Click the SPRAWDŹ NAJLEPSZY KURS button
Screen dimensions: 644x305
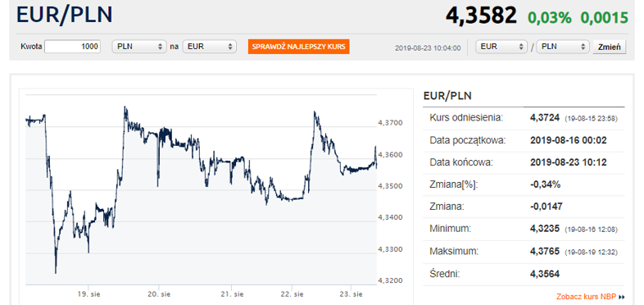(x=298, y=47)
